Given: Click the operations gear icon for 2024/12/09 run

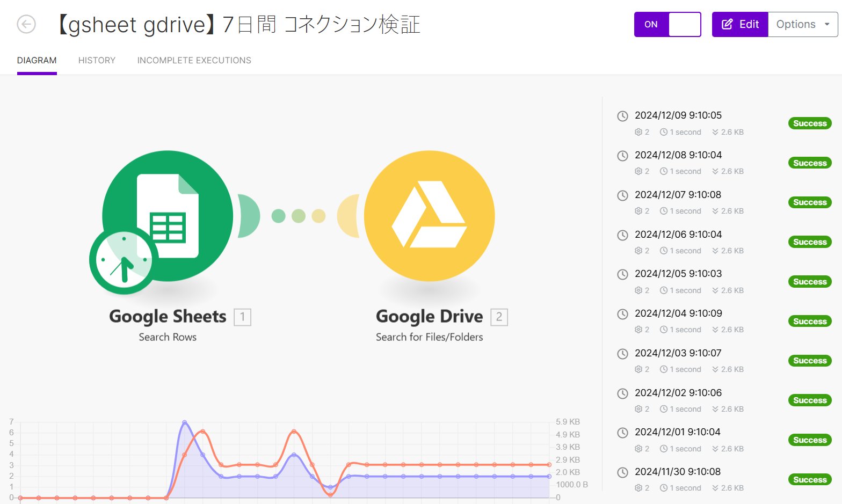Looking at the screenshot, I should point(638,132).
